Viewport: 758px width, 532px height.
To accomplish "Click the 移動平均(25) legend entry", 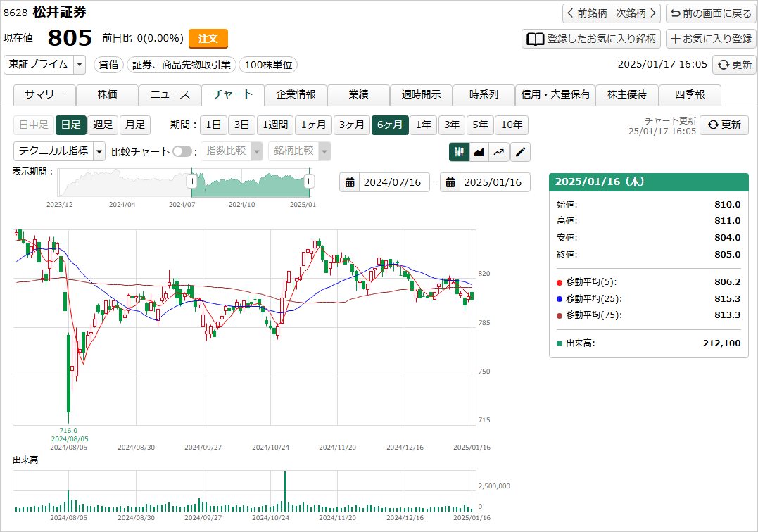I will [589, 298].
